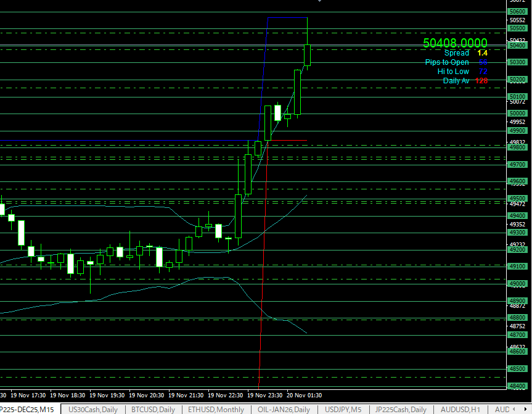This screenshot has height=414, width=532.
Task: Select the 49500 price label on scale
Action: point(517,199)
